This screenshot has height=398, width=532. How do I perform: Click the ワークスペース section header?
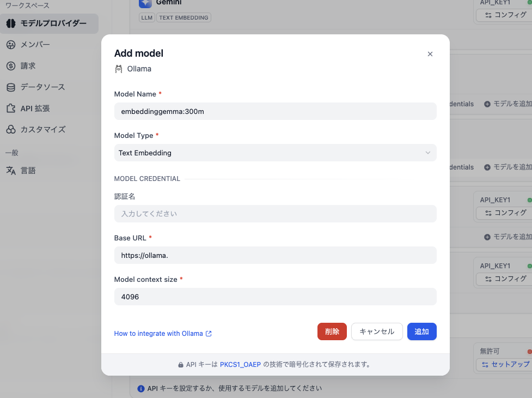point(27,5)
